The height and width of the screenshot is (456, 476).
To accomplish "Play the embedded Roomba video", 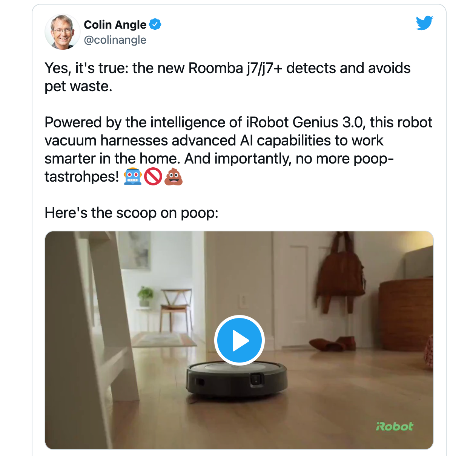I will [x=239, y=340].
